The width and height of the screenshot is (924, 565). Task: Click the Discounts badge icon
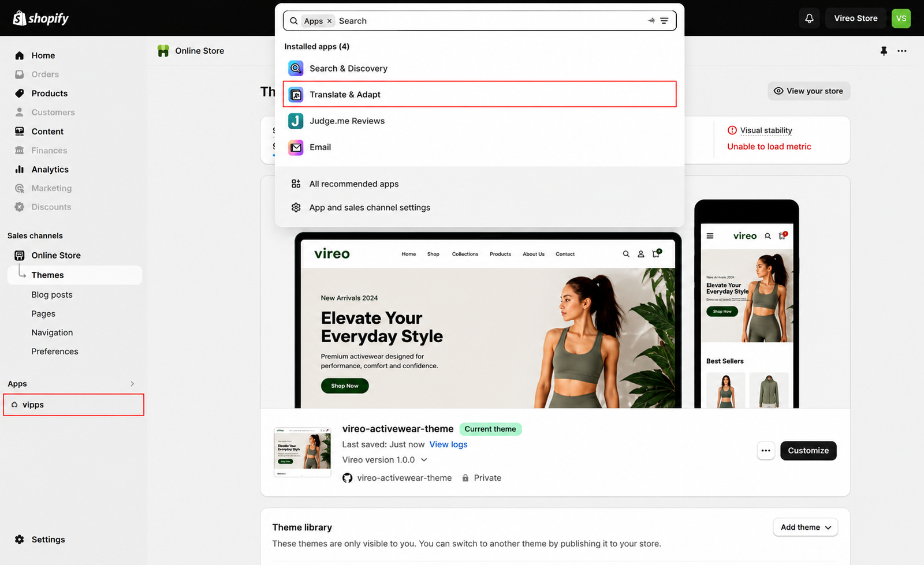(20, 207)
